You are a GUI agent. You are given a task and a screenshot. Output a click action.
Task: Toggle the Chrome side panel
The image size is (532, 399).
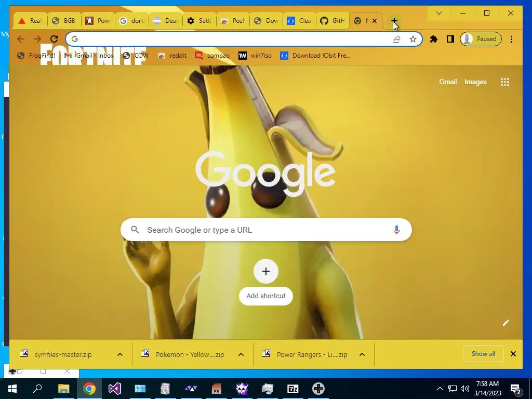[450, 39]
